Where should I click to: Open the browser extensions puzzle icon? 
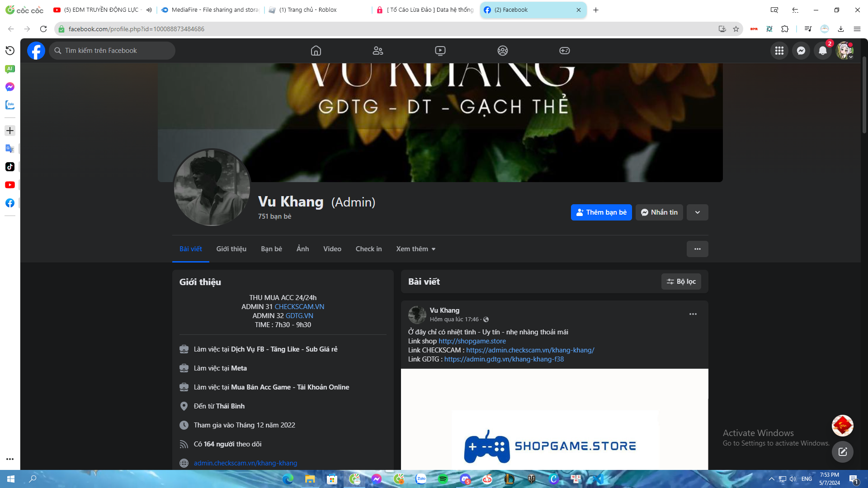click(785, 29)
